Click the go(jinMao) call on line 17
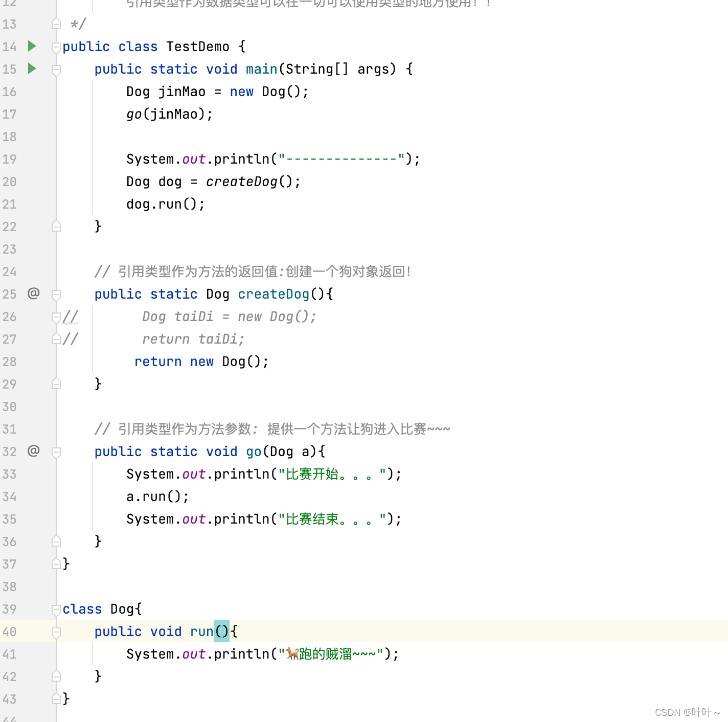 click(169, 114)
